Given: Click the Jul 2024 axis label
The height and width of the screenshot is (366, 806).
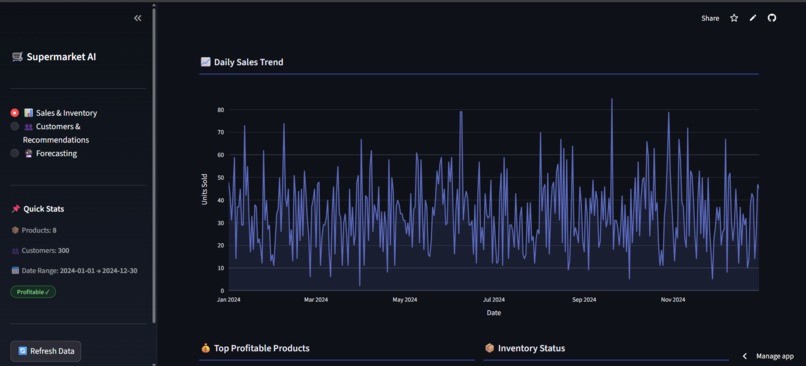Looking at the screenshot, I should pos(494,300).
